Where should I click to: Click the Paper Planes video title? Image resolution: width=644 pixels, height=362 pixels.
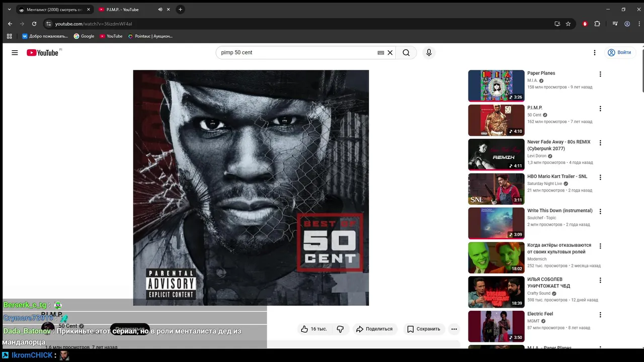541,73
